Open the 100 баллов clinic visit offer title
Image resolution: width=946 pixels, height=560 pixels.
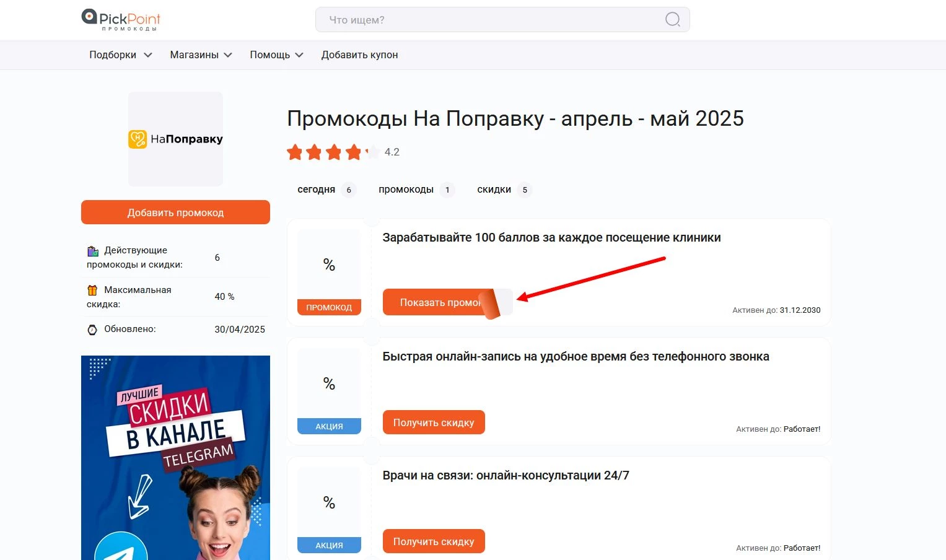coord(551,237)
